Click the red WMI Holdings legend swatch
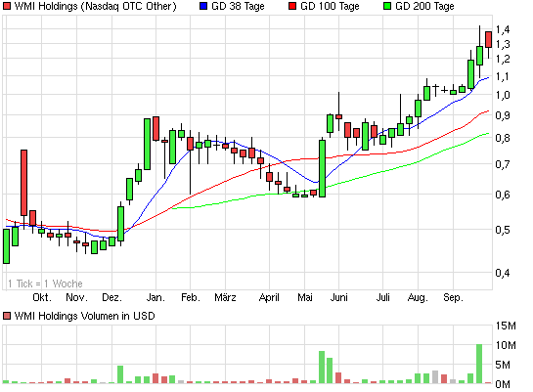Viewport: 533px width, 392px height. click(7, 6)
